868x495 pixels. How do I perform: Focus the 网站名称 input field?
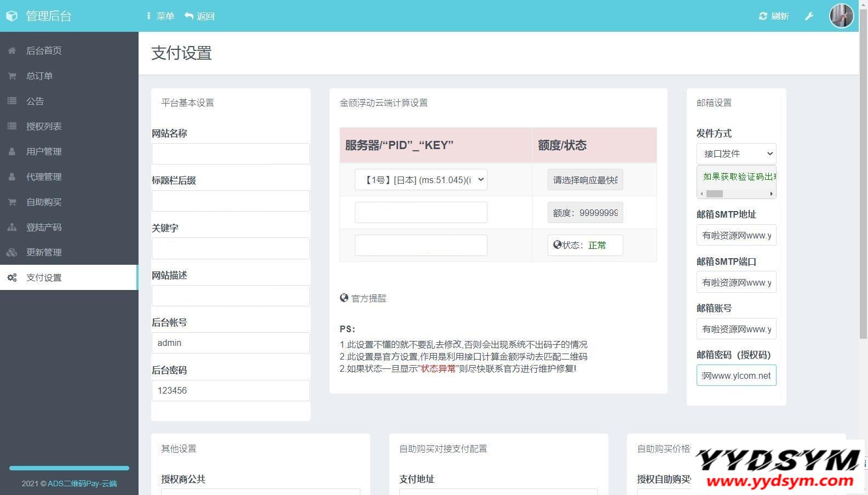pos(231,154)
